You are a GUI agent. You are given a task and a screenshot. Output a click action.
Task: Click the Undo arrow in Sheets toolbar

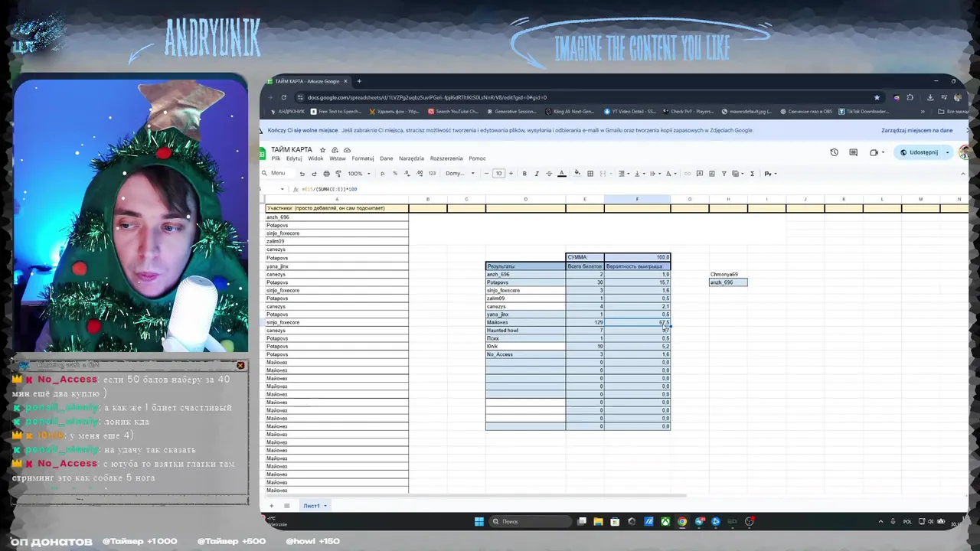302,174
